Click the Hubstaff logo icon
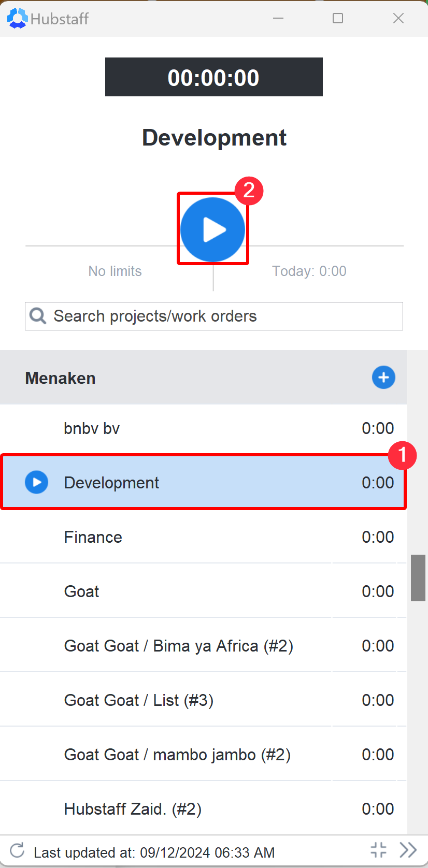The image size is (428, 868). [17, 19]
